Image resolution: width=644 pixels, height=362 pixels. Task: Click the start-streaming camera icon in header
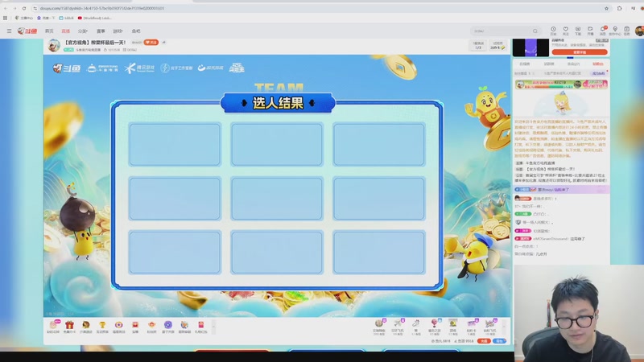pyautogui.click(x=590, y=30)
